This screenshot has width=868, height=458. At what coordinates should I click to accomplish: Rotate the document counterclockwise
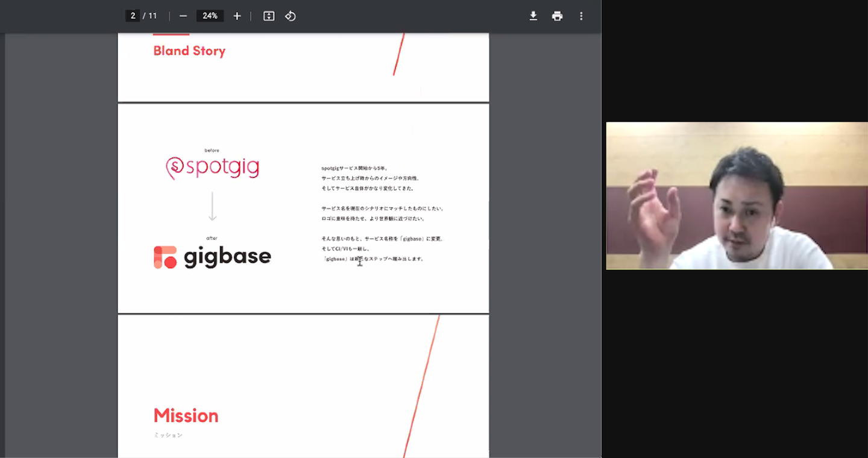pos(291,16)
